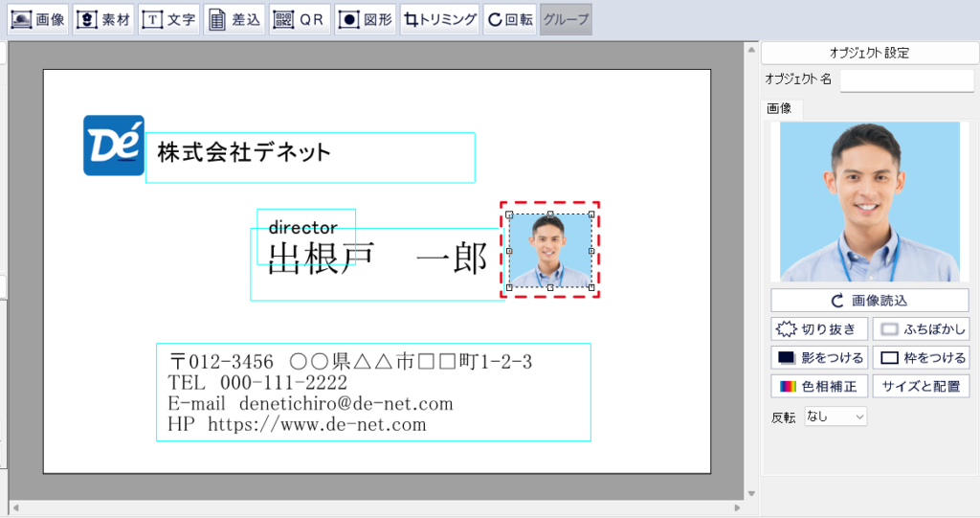Image resolution: width=980 pixels, height=518 pixels.
Task: Select the 出根戸 一郎 name text
Action: [x=377, y=258]
